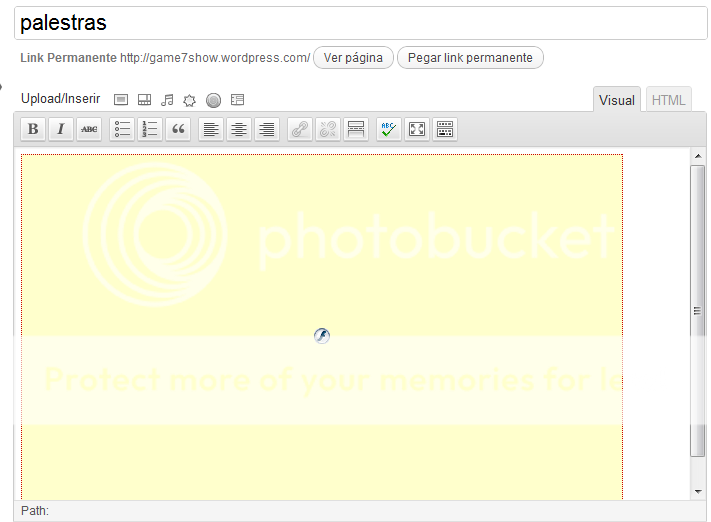This screenshot has width=711, height=522.
Task: Click the title field containing palestras
Action: click(360, 22)
